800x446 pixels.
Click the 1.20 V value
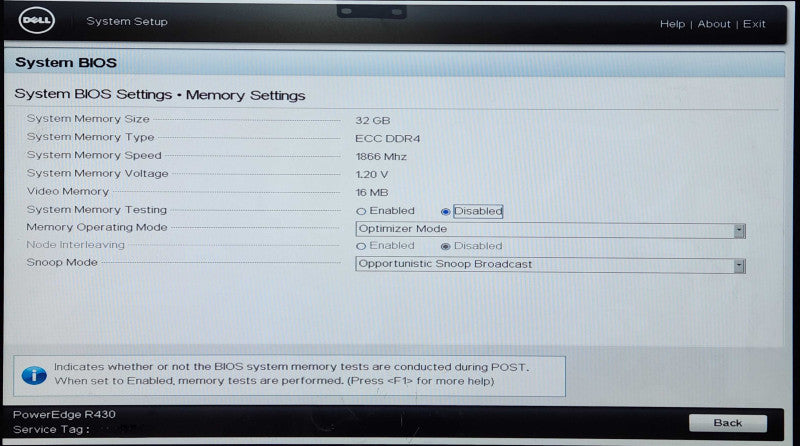point(371,175)
